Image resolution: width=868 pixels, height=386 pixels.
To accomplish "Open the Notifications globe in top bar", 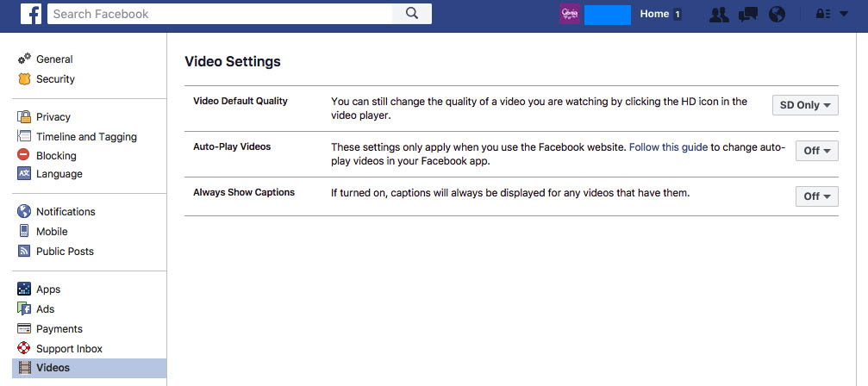I will [x=777, y=15].
